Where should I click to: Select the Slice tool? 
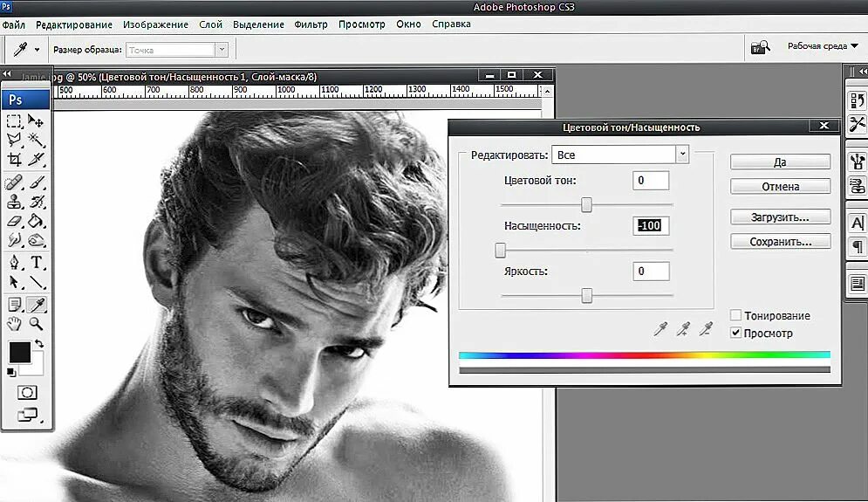(36, 160)
